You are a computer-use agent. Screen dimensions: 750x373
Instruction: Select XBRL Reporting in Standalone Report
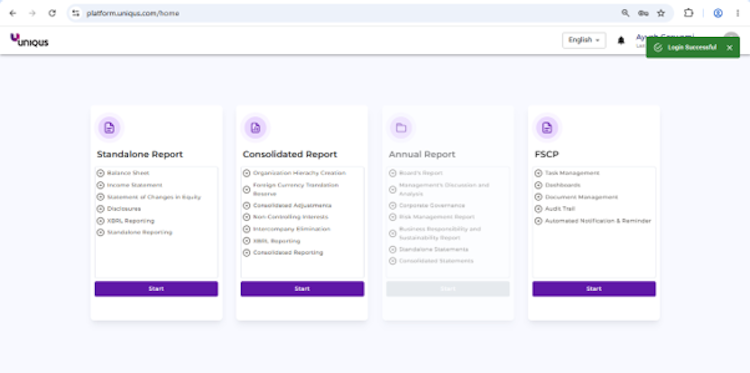(131, 221)
